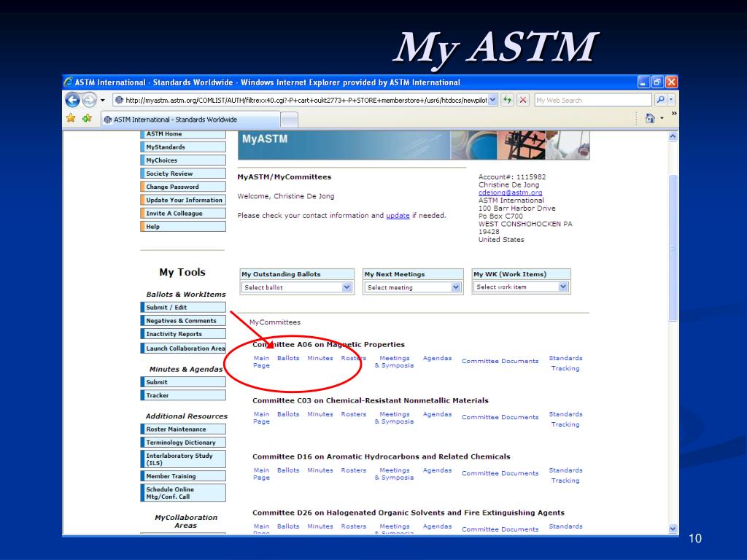Screen dimensions: 747x560
Task: Click the browser Back arrow button
Action: 72,100
